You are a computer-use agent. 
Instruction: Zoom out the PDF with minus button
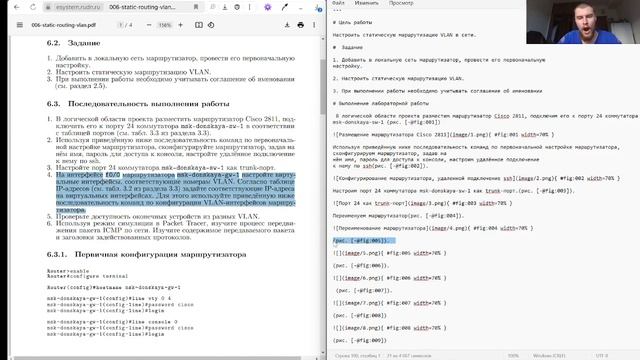click(149, 25)
